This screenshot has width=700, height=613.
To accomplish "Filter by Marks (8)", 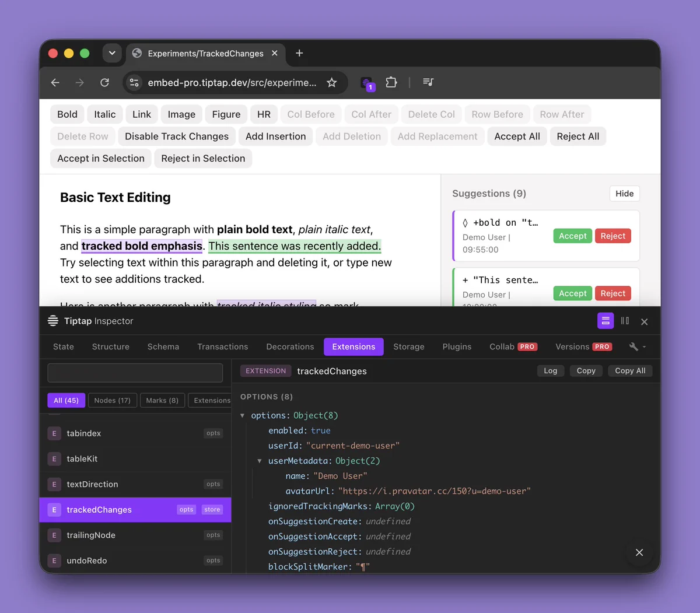I will pyautogui.click(x=162, y=400).
